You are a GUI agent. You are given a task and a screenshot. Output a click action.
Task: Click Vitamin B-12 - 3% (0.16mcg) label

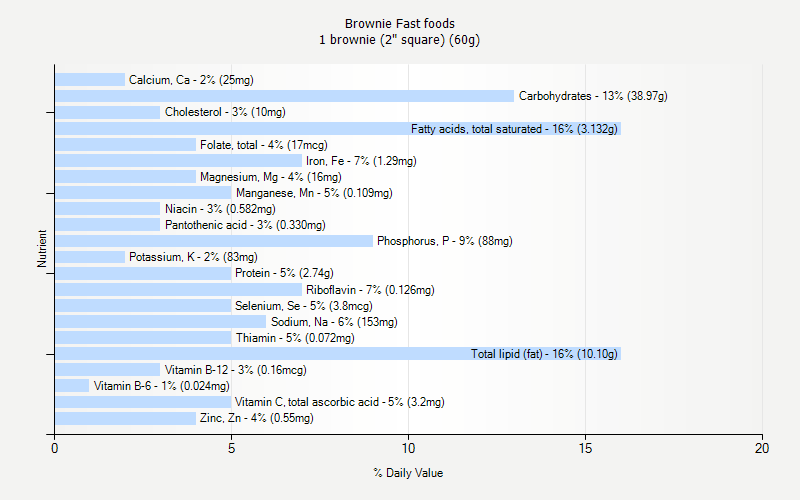(x=236, y=370)
